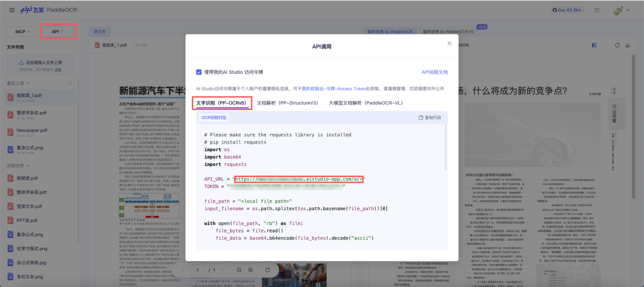Click the refresh icon in the results toolbar
This screenshot has height=287, width=644.
(x=617, y=45)
